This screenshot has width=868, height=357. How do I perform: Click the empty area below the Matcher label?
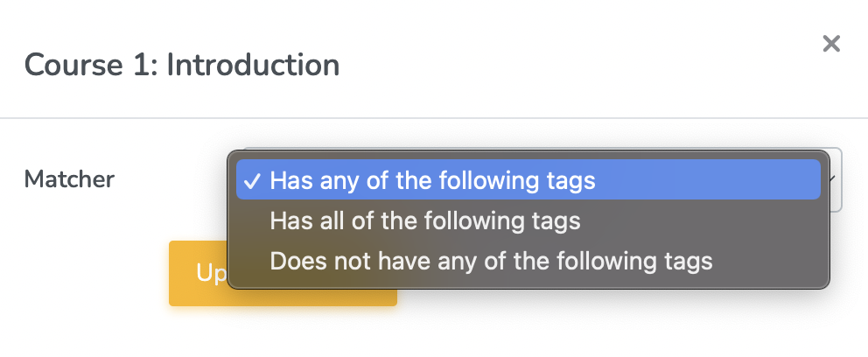[69, 254]
